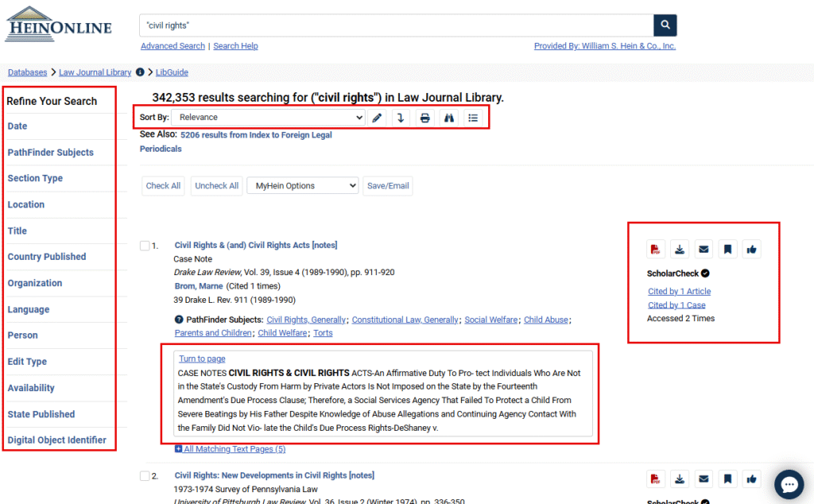Click in the search query field
814x504 pixels.
click(x=396, y=25)
